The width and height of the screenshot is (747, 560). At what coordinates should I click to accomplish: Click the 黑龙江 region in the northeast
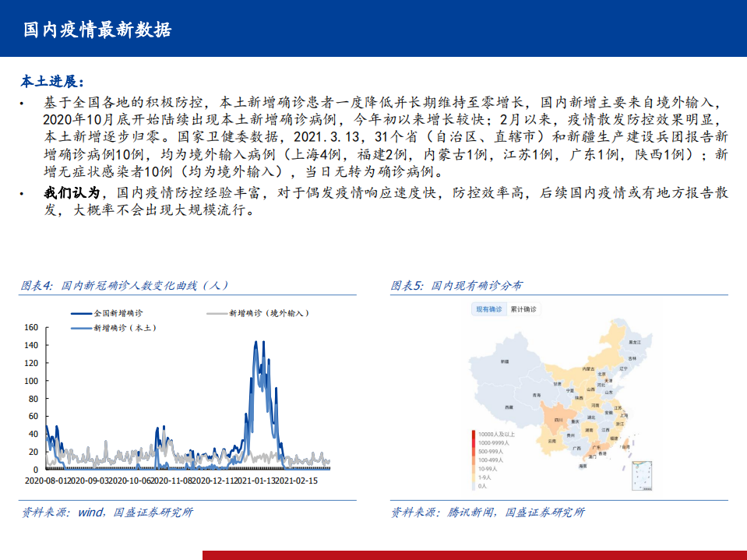[636, 342]
